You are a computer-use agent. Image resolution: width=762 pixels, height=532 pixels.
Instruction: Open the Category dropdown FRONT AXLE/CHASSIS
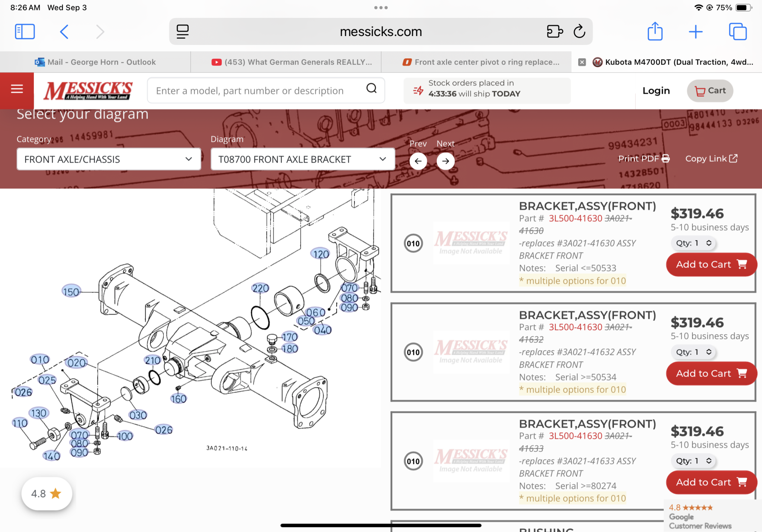point(109,159)
